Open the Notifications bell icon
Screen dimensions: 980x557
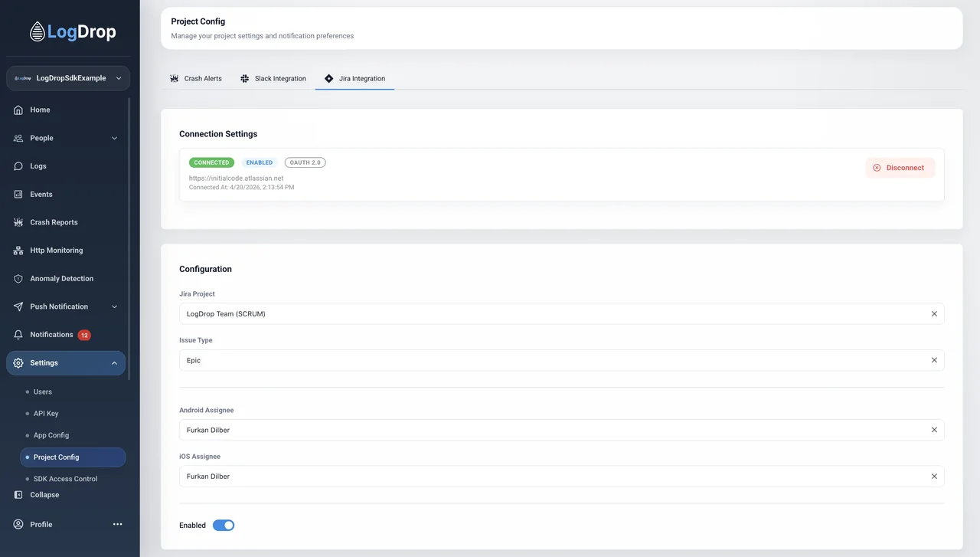click(18, 335)
